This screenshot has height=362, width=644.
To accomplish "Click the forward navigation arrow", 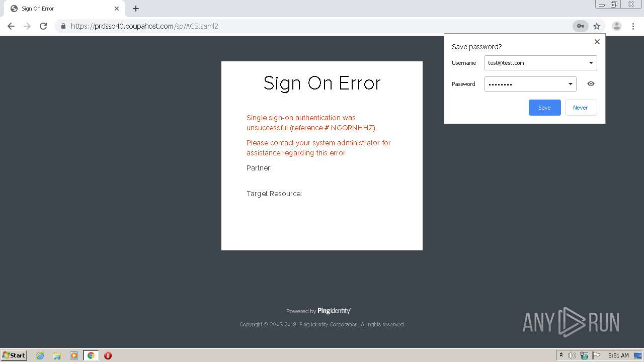I will pos(27,26).
